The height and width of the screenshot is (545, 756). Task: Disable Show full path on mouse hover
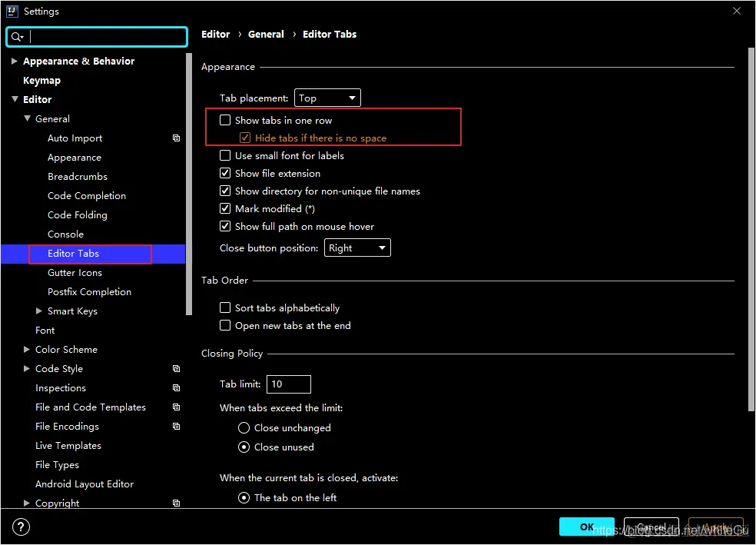pyautogui.click(x=225, y=226)
